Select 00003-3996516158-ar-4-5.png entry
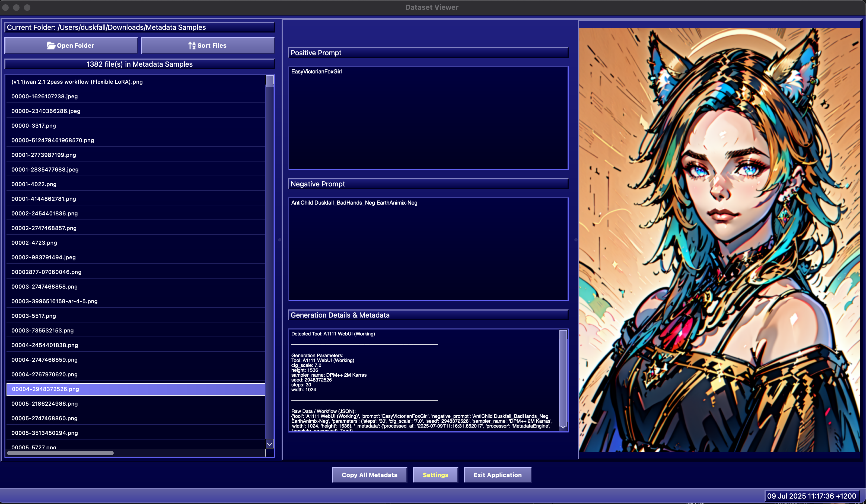 click(x=54, y=301)
